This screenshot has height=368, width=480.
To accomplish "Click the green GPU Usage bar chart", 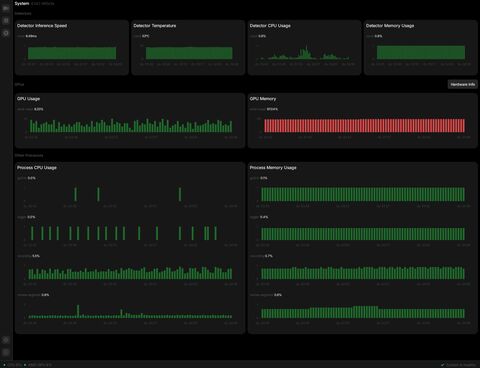I will 131,126.
